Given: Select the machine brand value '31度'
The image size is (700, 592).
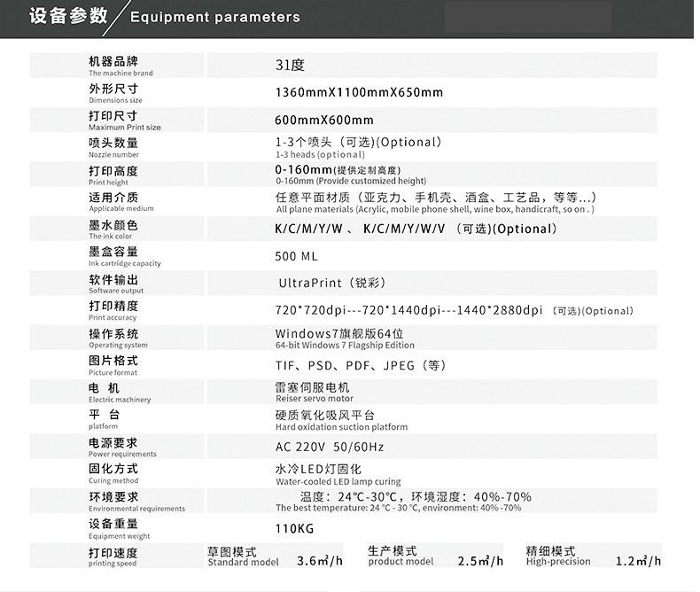Looking at the screenshot, I should pos(290,65).
